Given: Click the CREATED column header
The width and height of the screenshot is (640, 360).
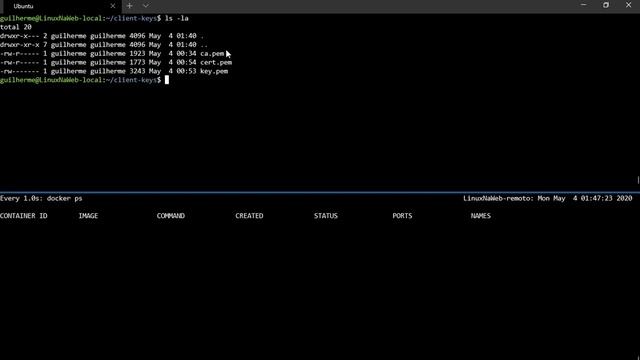Looking at the screenshot, I should pos(249,216).
